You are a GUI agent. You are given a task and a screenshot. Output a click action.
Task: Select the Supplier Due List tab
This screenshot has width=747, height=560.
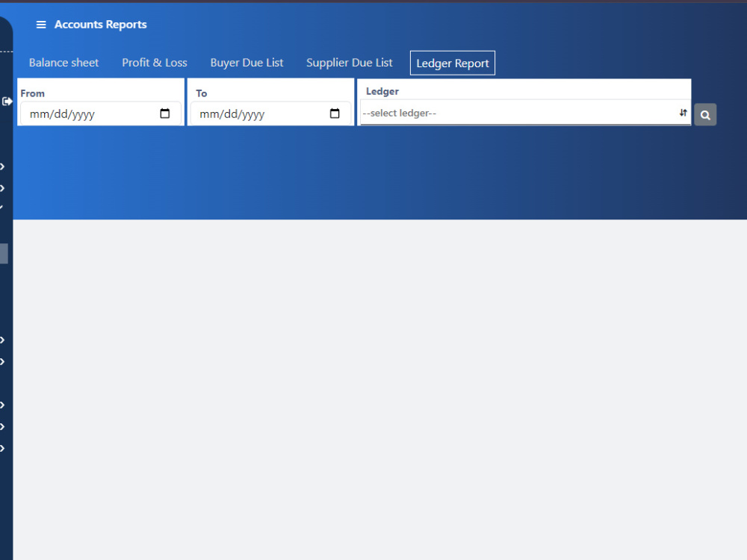click(349, 63)
